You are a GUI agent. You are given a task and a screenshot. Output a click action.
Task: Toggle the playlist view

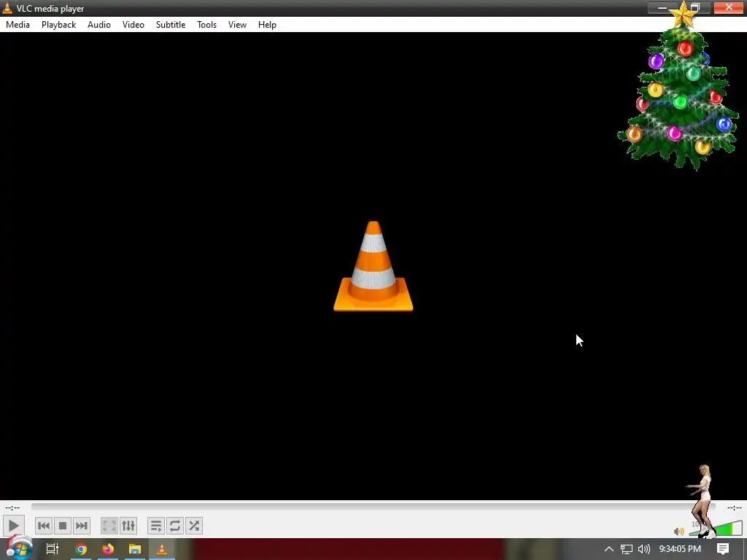(x=156, y=526)
